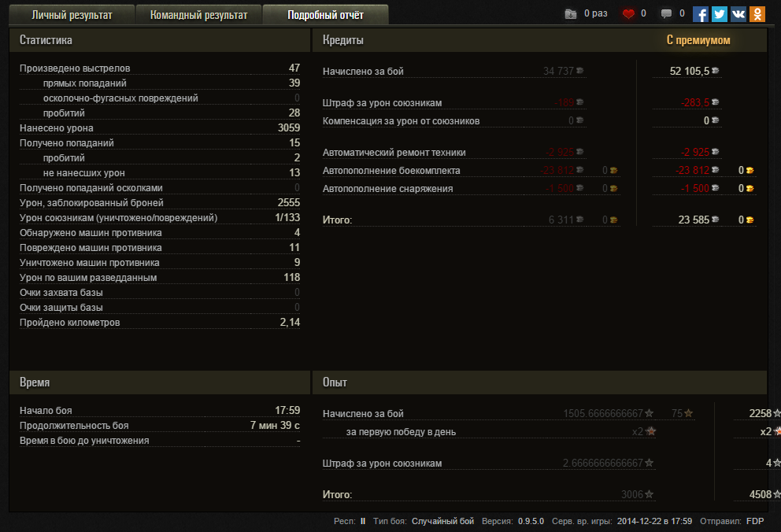Screen dimensions: 781x532
Task: Click base credits total 6 311
Action: pos(561,220)
